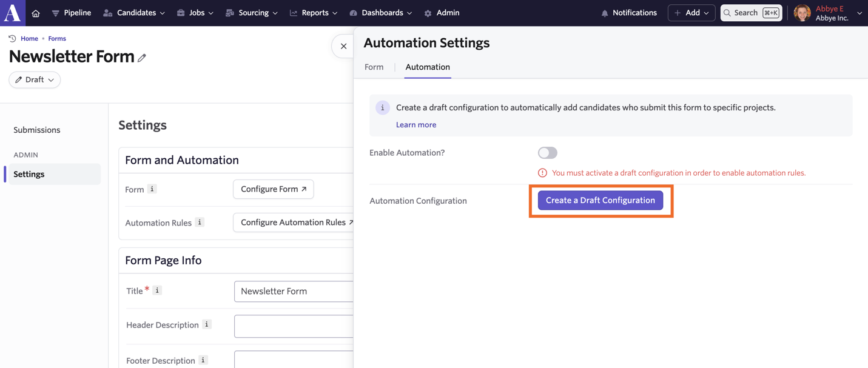Click the info icon next to Form label
Screen dimensions: 868x368
[152, 189]
